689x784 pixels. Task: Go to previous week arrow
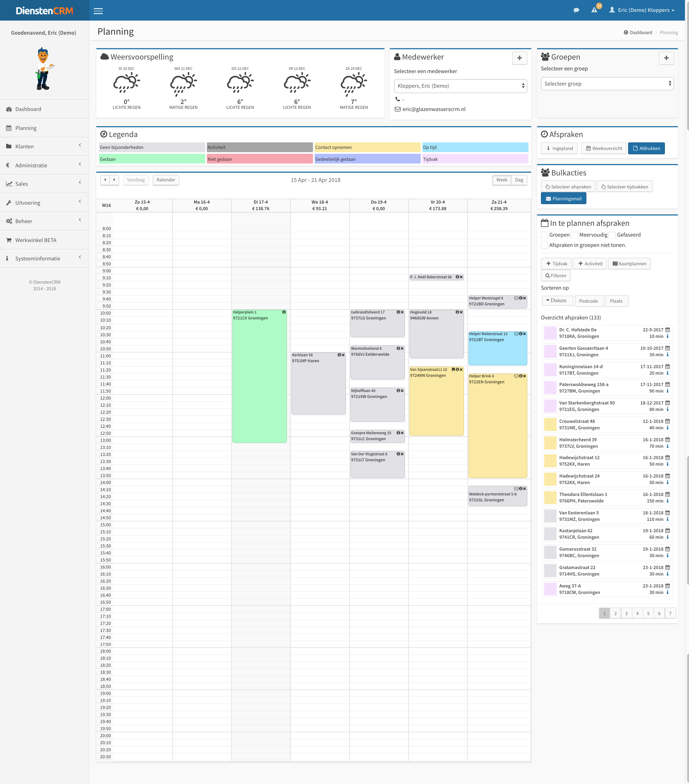pyautogui.click(x=105, y=179)
